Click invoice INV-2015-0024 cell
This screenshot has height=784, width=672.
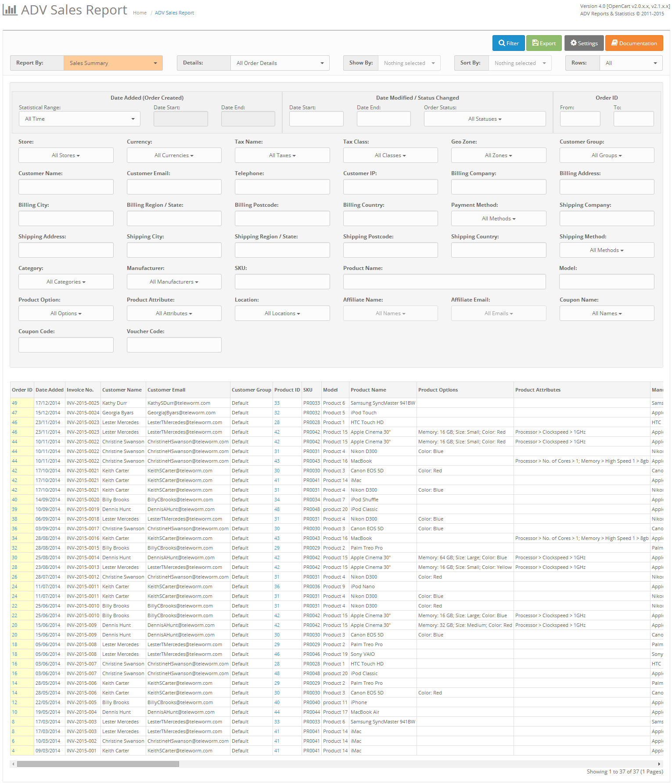(x=83, y=413)
